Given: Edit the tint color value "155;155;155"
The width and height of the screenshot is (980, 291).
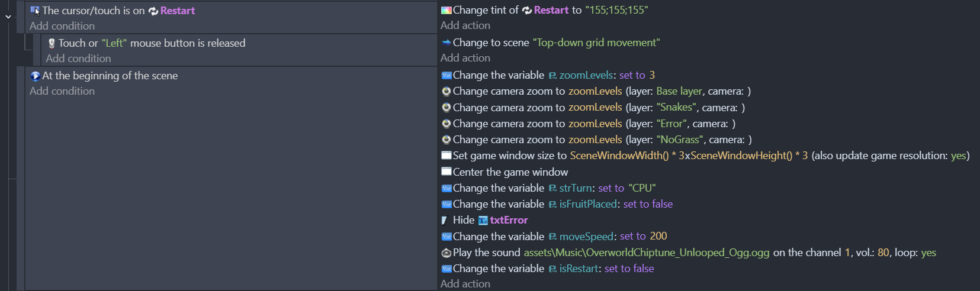Looking at the screenshot, I should 616,10.
